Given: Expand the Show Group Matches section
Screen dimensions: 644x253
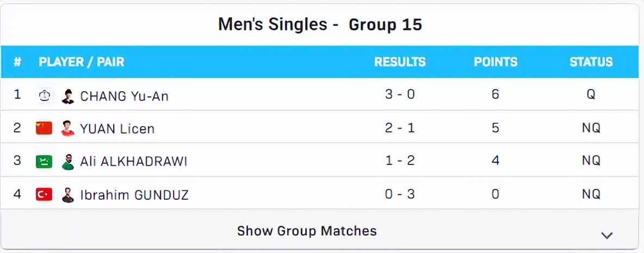Looking at the screenshot, I should pos(307,231).
